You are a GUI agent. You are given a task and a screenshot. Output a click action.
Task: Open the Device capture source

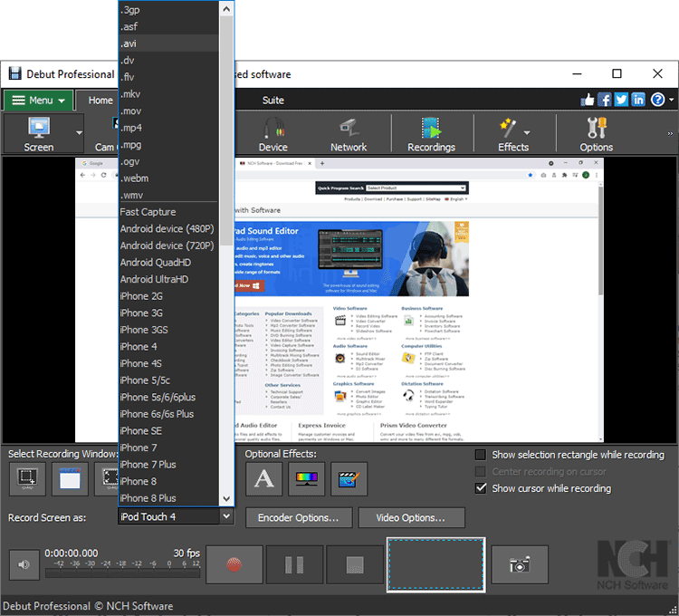click(x=273, y=133)
